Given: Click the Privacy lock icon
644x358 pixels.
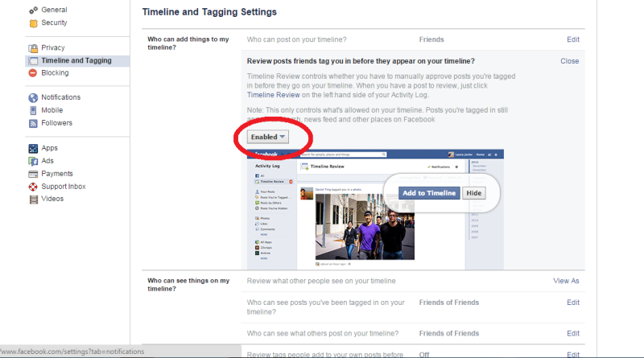Looking at the screenshot, I should [x=33, y=48].
